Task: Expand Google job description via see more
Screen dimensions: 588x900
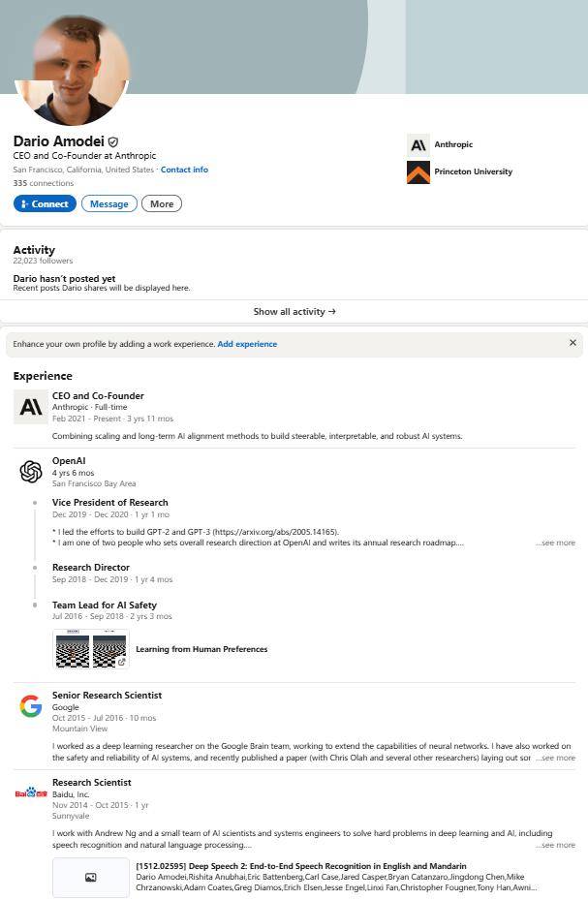Action: tap(555, 758)
